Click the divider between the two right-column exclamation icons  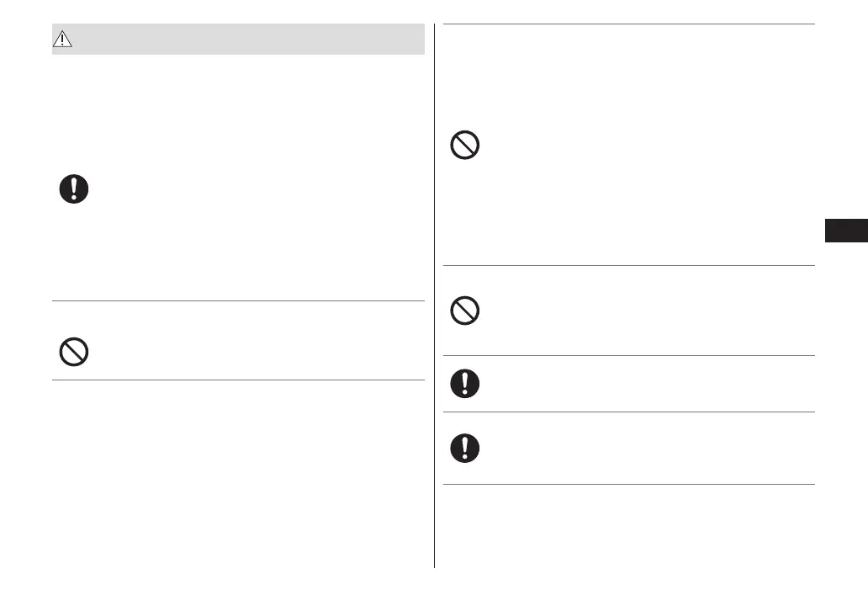[628, 412]
